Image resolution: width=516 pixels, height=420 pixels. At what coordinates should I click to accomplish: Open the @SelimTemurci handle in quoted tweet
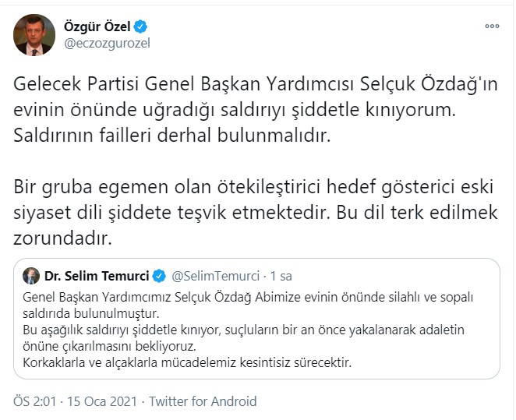[x=214, y=276]
